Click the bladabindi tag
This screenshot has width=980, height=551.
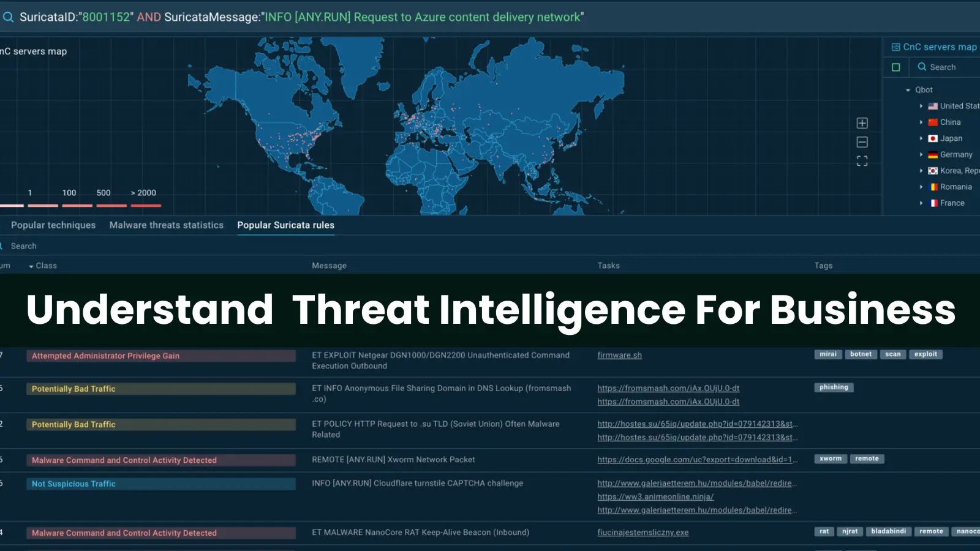[888, 531]
